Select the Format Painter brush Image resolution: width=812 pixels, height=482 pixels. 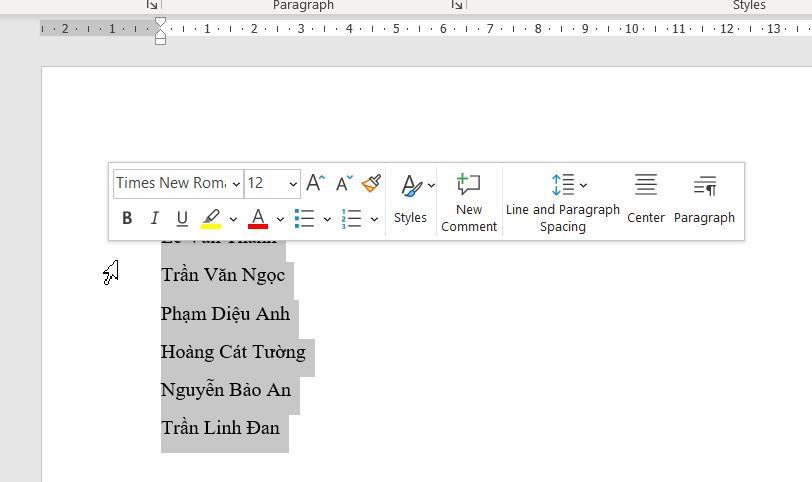tap(371, 183)
